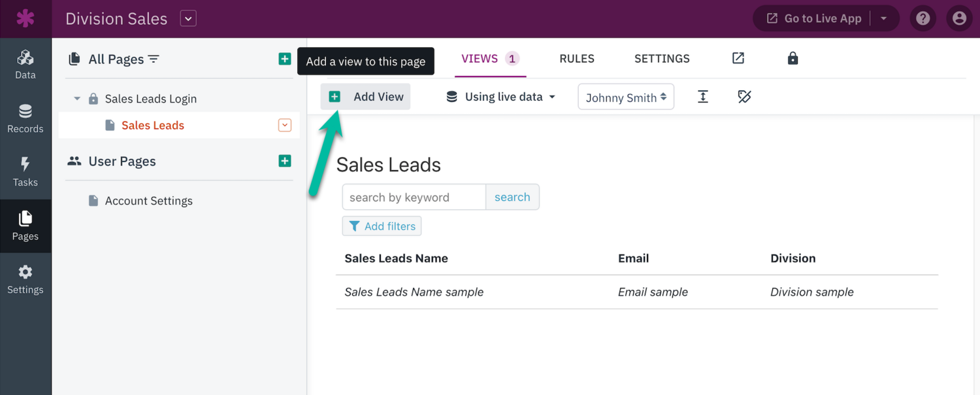The height and width of the screenshot is (395, 980).
Task: Add a new User Page
Action: click(285, 161)
